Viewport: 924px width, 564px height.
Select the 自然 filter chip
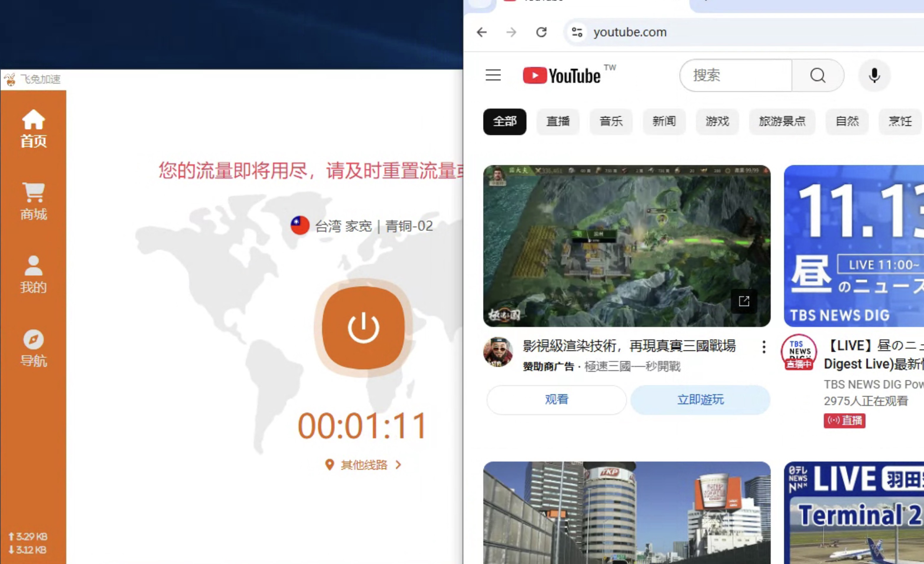point(847,122)
